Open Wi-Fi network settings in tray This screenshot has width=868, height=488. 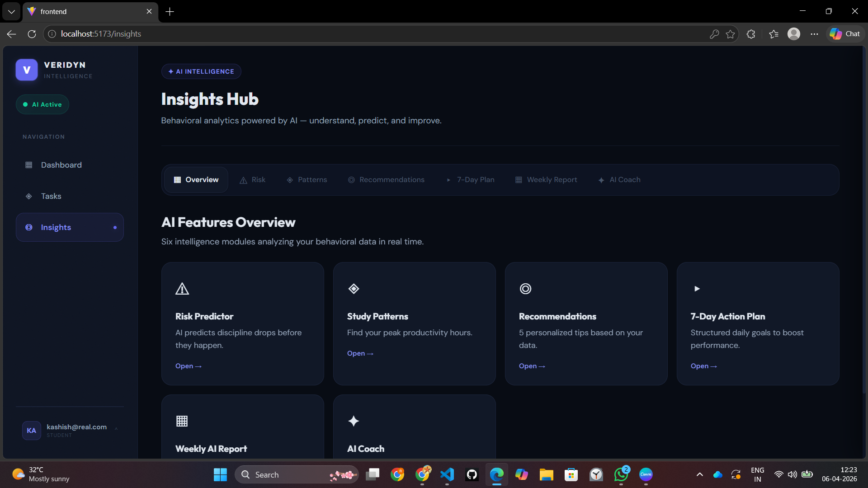[778, 474]
